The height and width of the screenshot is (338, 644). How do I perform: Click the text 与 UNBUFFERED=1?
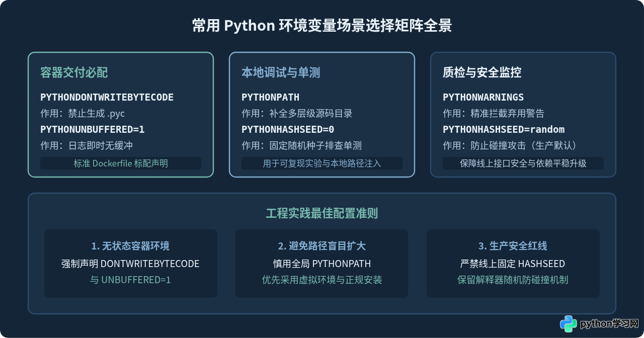coord(130,280)
